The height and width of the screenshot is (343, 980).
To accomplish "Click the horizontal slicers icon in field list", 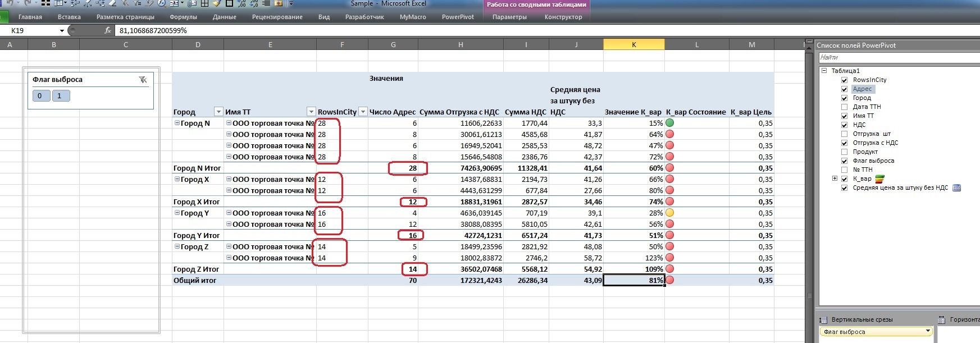I will 942,319.
